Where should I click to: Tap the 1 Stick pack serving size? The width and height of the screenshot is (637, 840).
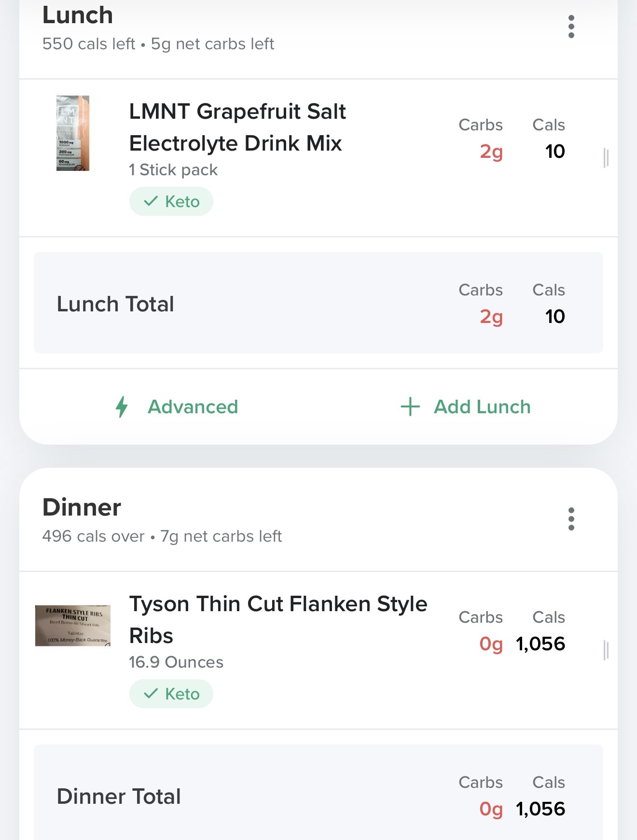[173, 170]
